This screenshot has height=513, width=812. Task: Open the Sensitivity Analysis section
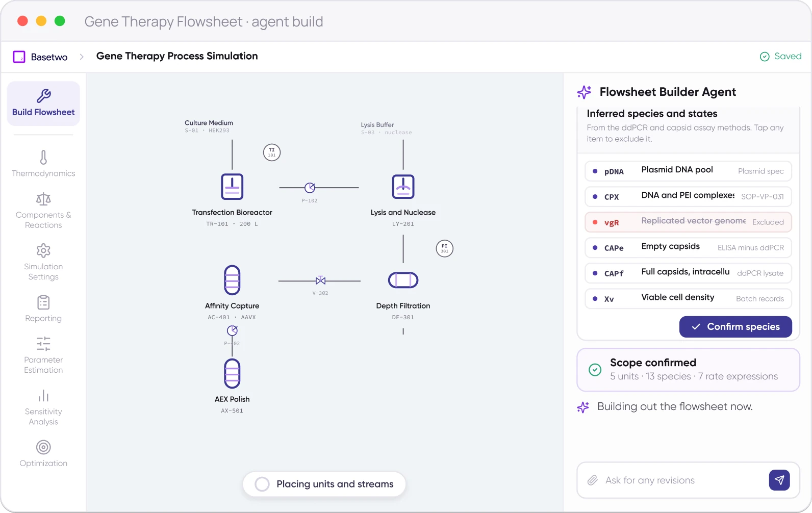43,407
